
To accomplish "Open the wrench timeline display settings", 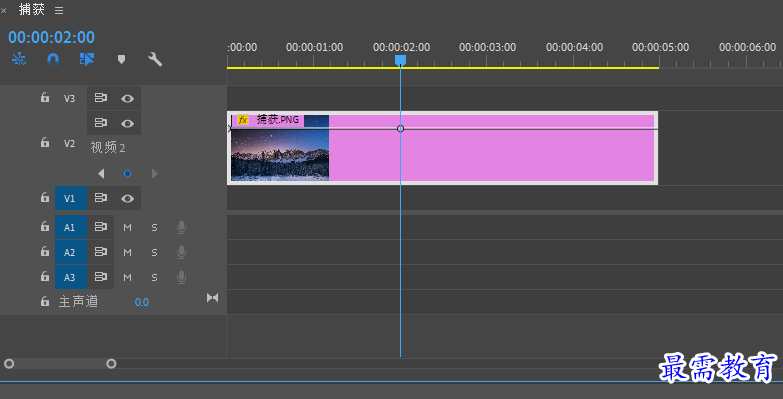I will (x=155, y=59).
